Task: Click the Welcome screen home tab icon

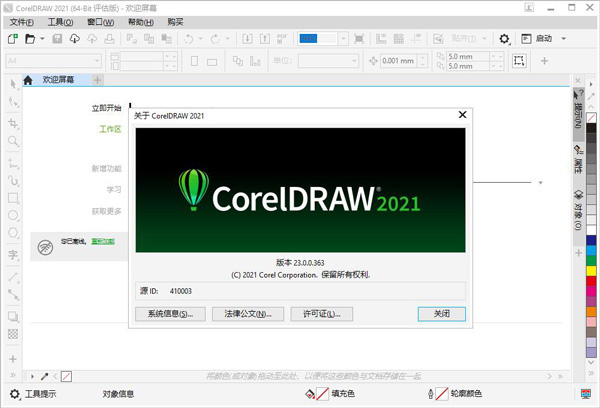Action: click(28, 80)
